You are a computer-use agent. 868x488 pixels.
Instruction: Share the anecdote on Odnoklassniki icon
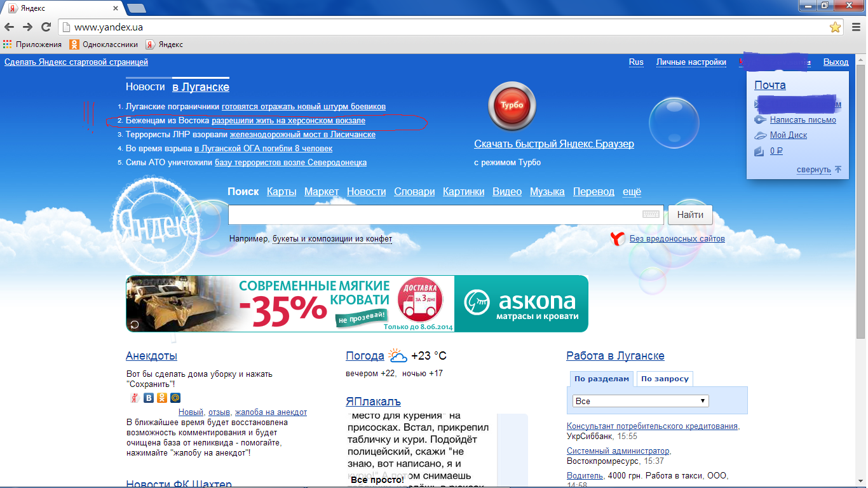pyautogui.click(x=162, y=398)
